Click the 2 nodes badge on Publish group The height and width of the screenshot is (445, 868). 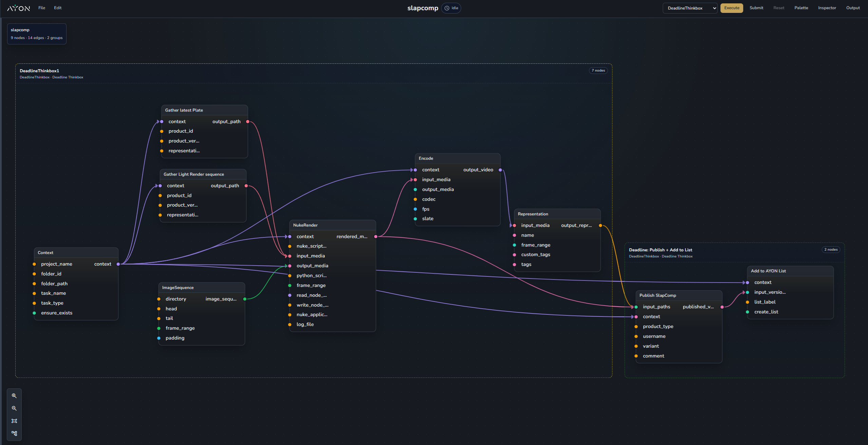point(831,250)
